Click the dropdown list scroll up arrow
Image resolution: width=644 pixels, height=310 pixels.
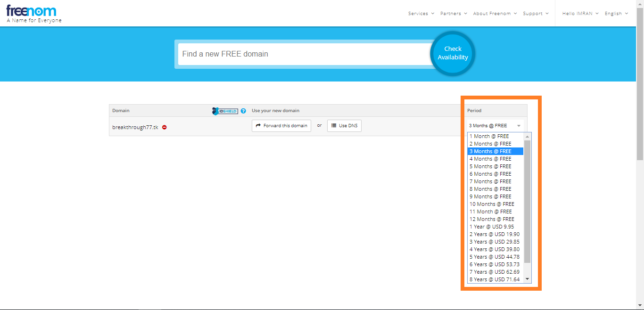point(527,137)
